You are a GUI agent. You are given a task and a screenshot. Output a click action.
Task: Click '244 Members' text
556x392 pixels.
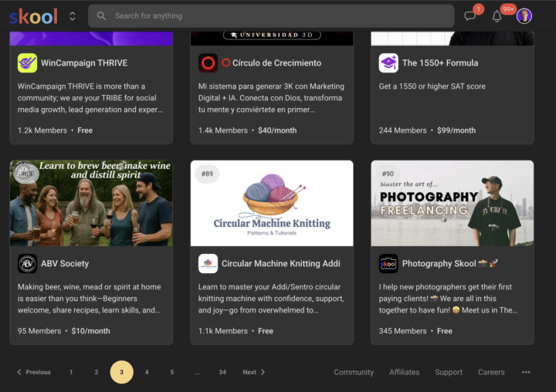(402, 130)
